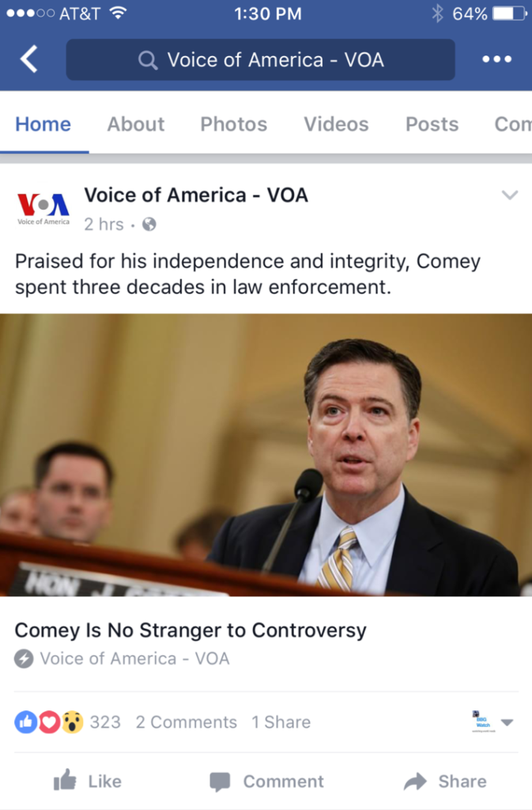Share the post using Share button
Viewport: 532px width, 810px height.
point(445,782)
